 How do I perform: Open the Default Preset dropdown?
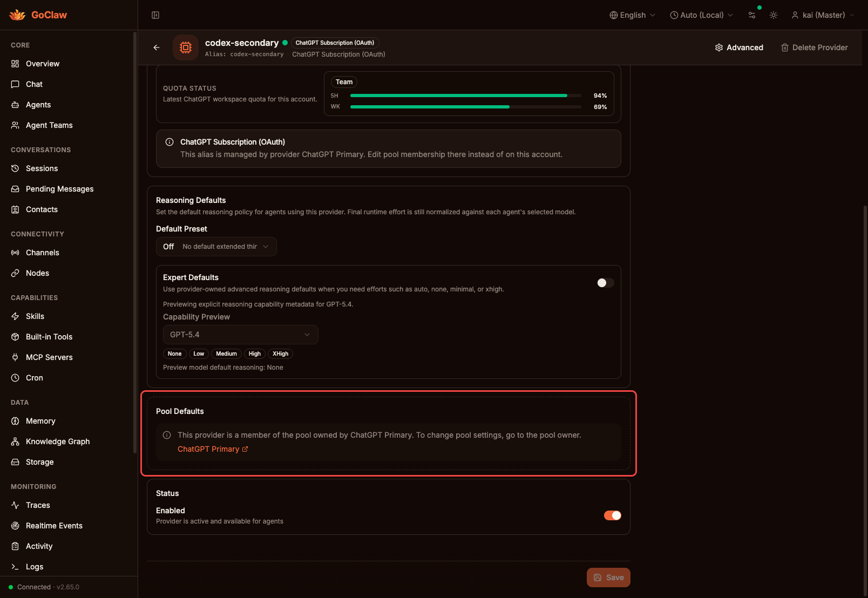coord(216,247)
